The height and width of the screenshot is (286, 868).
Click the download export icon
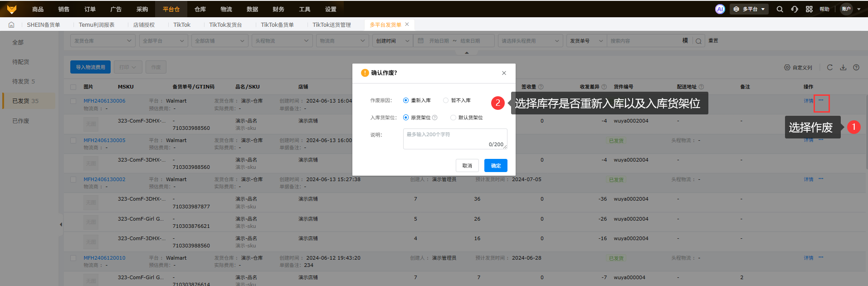pos(843,67)
